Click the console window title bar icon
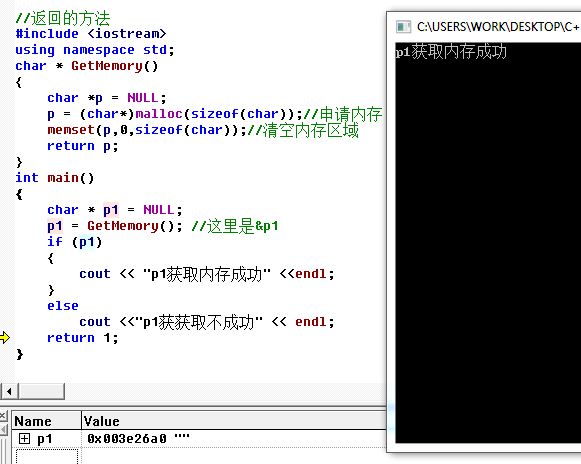Viewport: 581px width, 464px height. [403, 27]
